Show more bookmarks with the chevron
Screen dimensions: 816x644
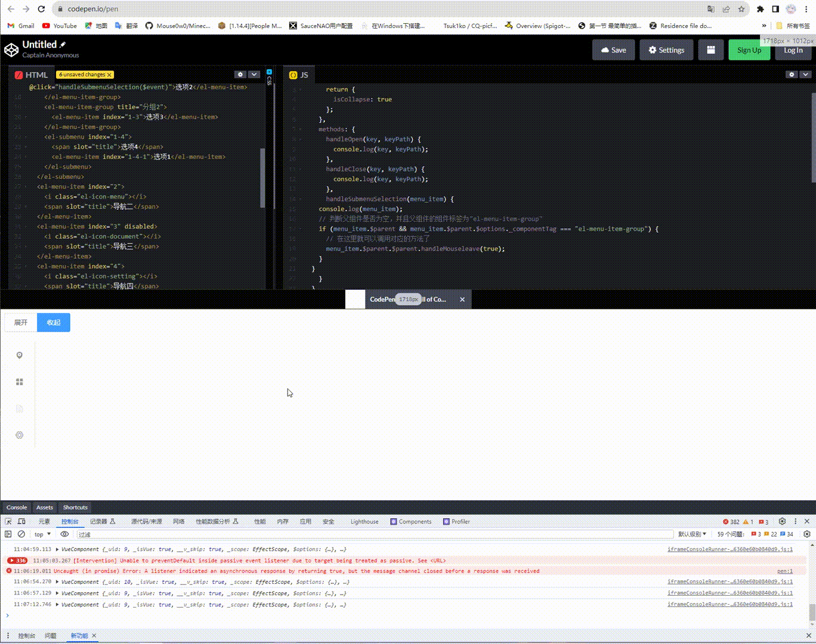pos(764,26)
